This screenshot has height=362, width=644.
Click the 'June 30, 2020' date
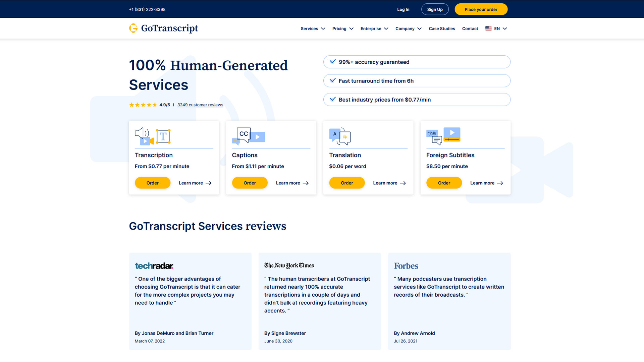[x=278, y=341]
